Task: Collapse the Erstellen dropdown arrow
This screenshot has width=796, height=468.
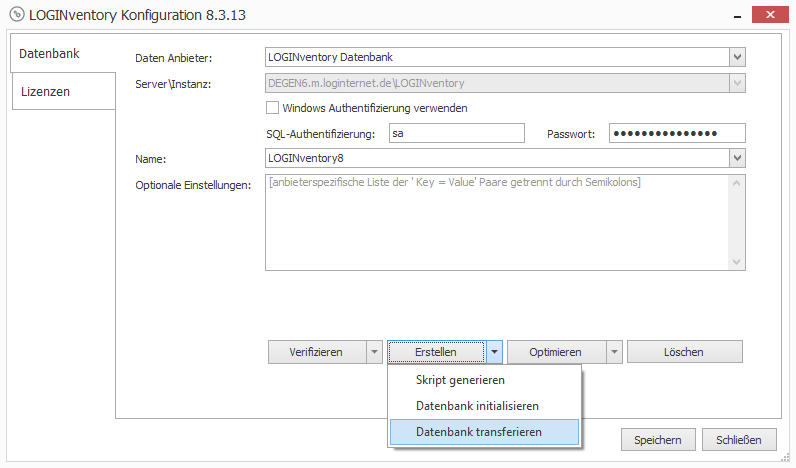Action: pos(494,352)
